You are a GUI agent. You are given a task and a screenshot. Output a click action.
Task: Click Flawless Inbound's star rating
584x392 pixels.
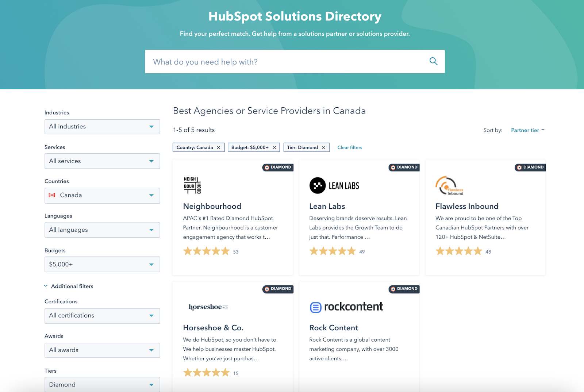459,251
